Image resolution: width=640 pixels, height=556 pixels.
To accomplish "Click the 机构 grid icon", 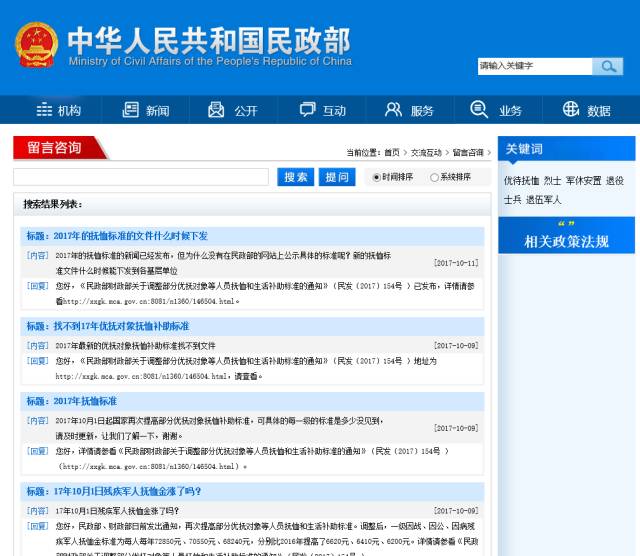I will click(44, 110).
